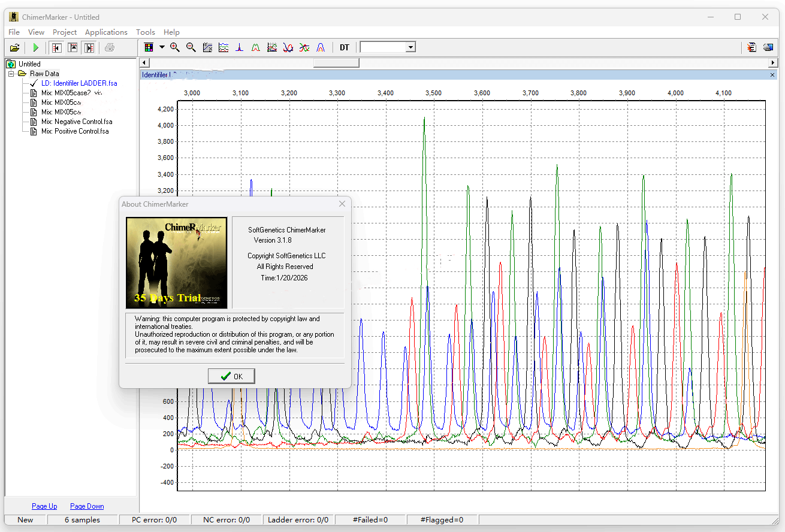
Task: Click the grid chart icon in toolbar
Action: pyautogui.click(x=272, y=47)
